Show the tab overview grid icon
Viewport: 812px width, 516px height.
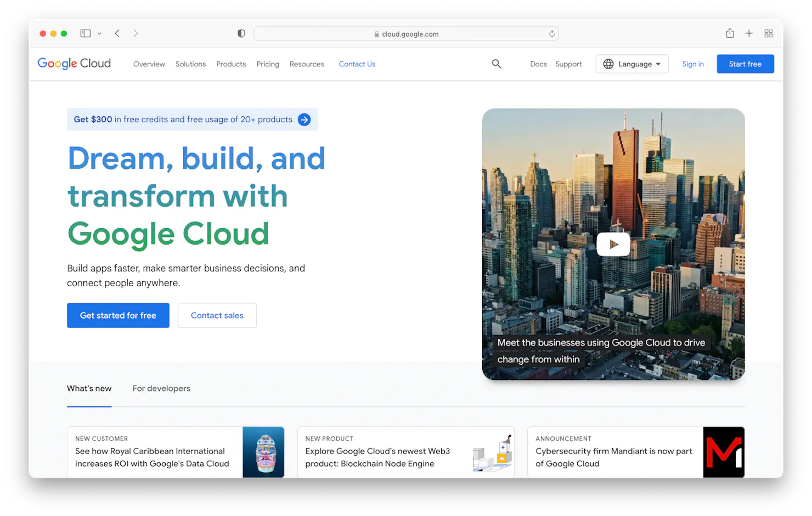tap(769, 33)
